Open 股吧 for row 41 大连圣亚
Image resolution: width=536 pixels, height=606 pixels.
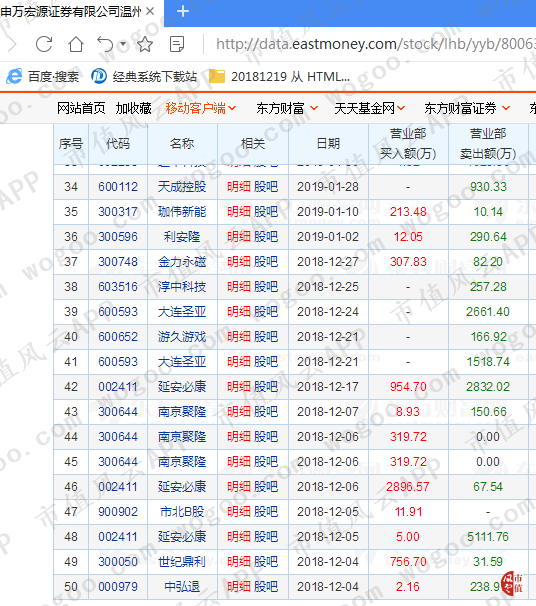(x=266, y=362)
